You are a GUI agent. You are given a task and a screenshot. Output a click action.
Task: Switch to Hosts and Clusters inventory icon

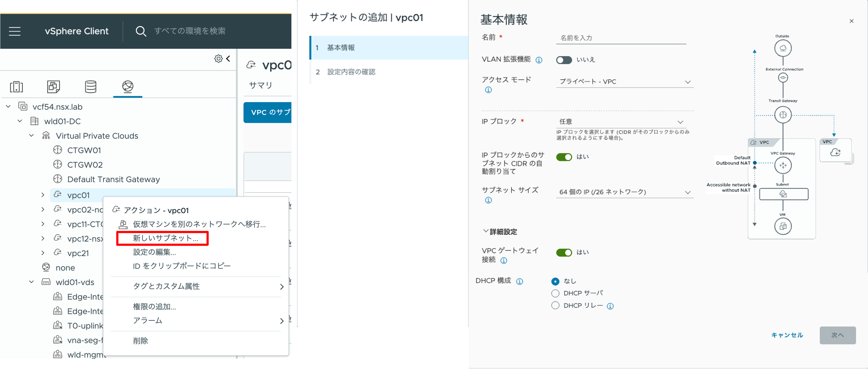pyautogui.click(x=16, y=87)
